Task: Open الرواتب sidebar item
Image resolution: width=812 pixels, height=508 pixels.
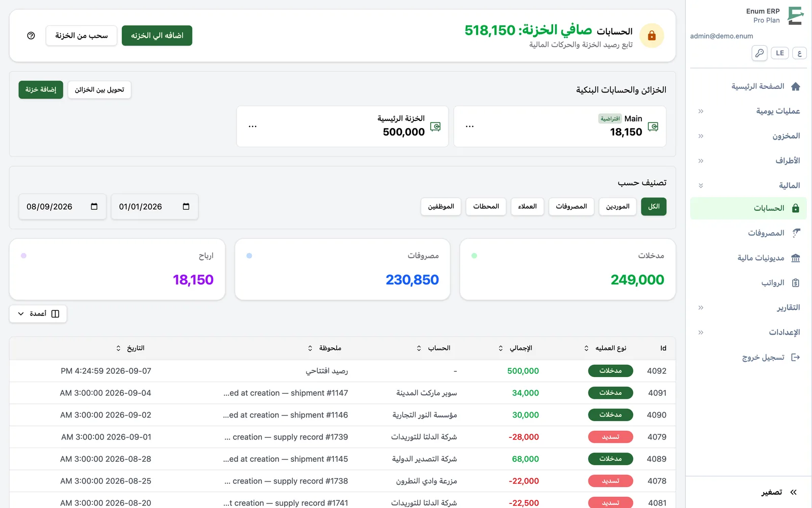Action: pyautogui.click(x=749, y=283)
